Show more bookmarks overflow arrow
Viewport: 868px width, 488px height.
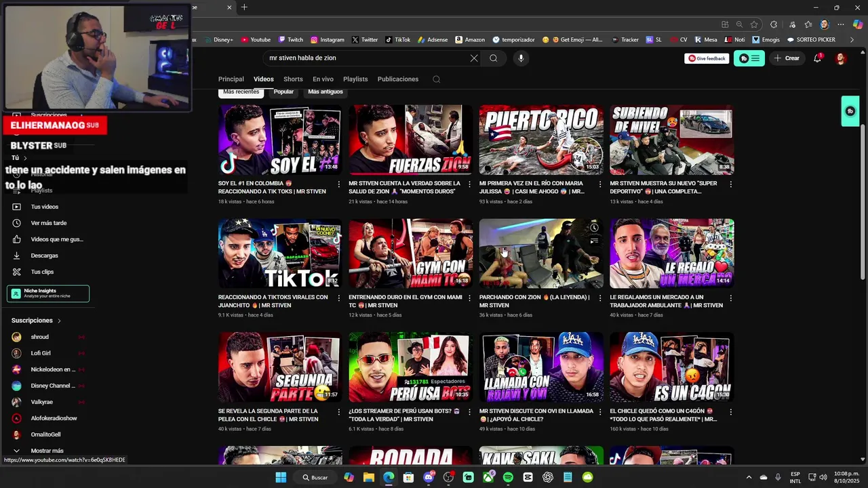[852, 40]
